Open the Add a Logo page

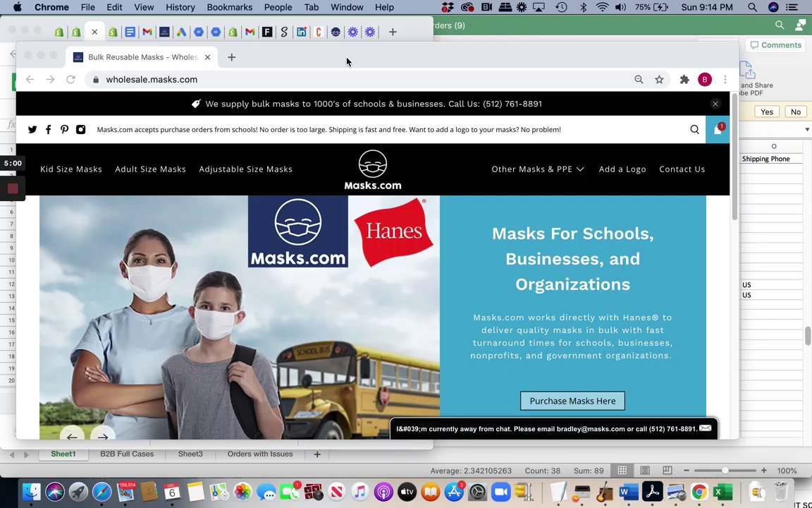point(622,169)
